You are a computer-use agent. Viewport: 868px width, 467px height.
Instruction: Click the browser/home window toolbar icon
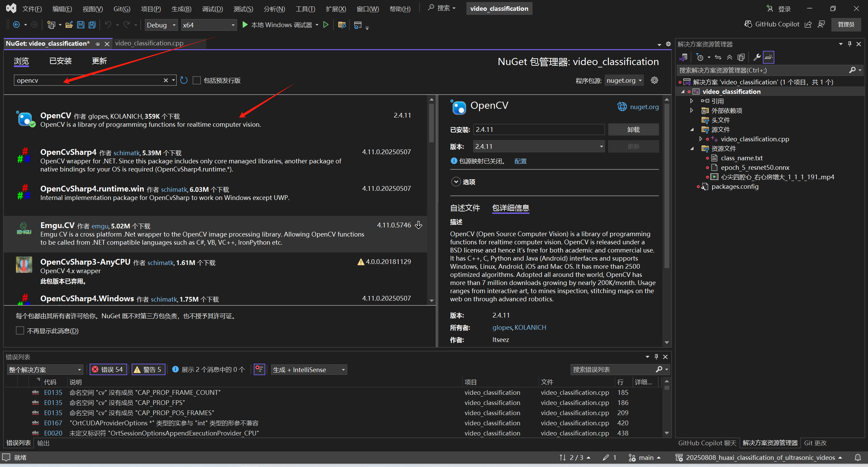pos(358,25)
